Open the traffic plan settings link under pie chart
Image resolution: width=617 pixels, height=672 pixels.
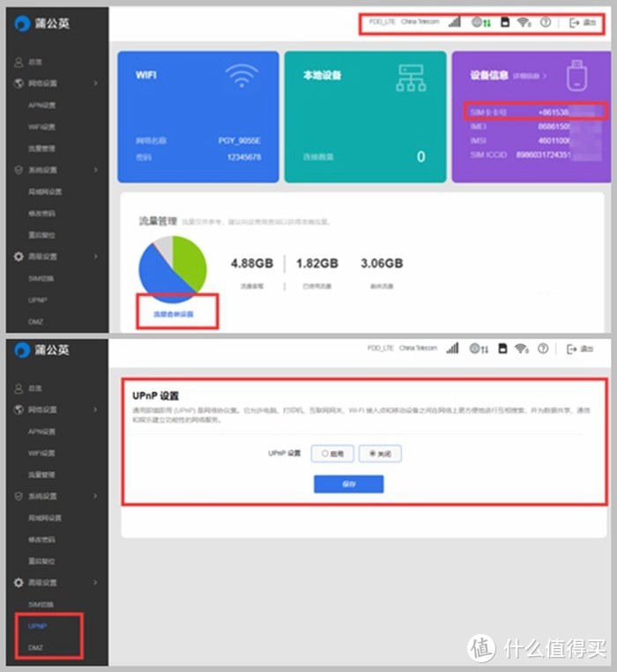pos(174,314)
